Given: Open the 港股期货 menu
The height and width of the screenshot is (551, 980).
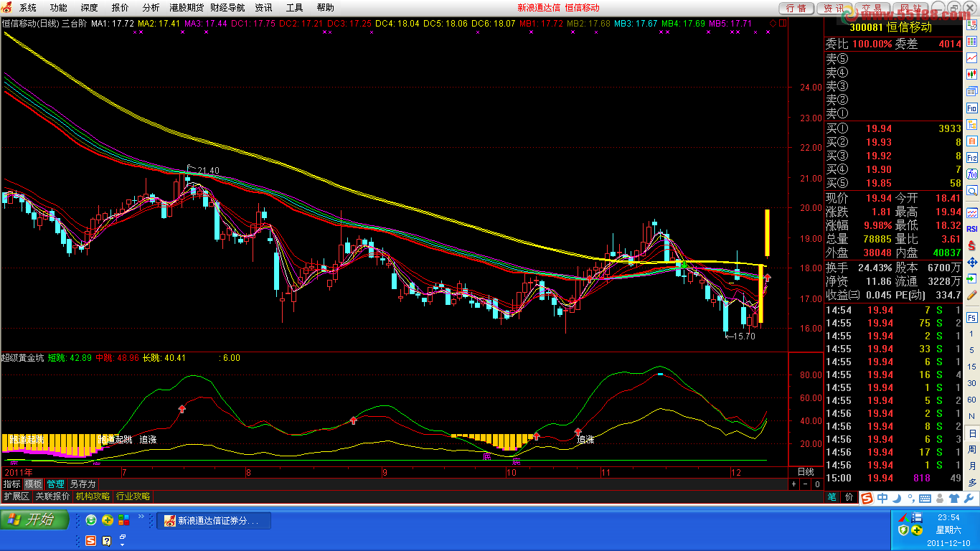Looking at the screenshot, I should tap(186, 8).
